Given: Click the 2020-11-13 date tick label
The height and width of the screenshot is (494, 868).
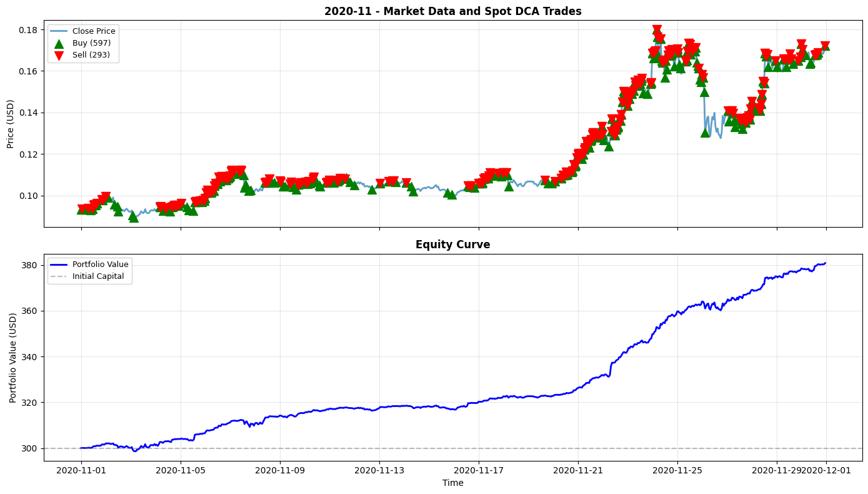Looking at the screenshot, I should coord(379,470).
